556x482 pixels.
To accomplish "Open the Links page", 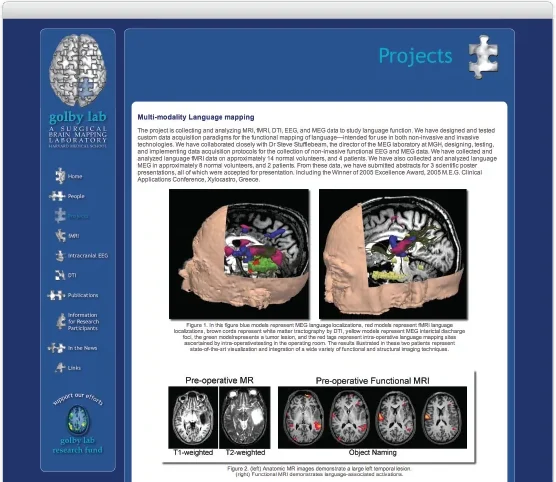I will click(74, 368).
